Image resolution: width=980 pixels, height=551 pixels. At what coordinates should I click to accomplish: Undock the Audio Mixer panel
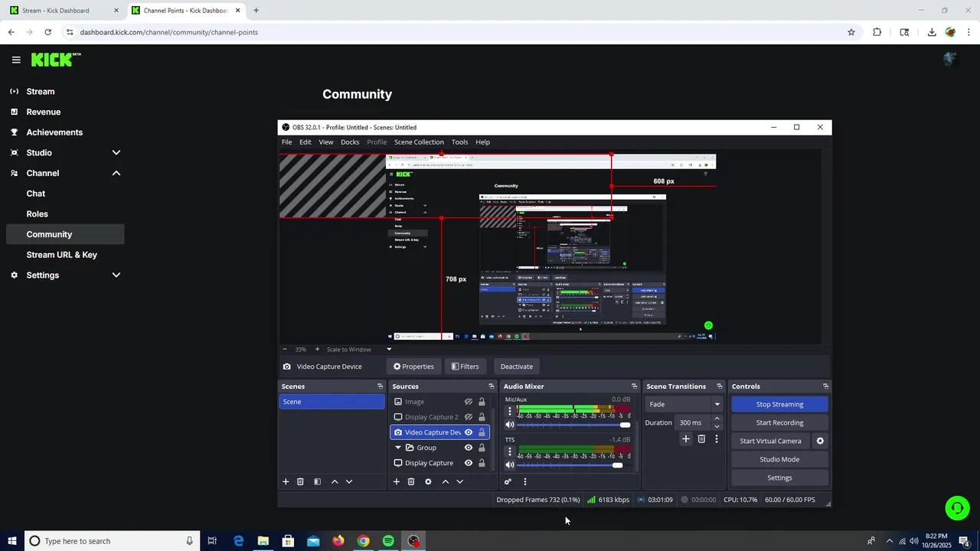(x=634, y=386)
